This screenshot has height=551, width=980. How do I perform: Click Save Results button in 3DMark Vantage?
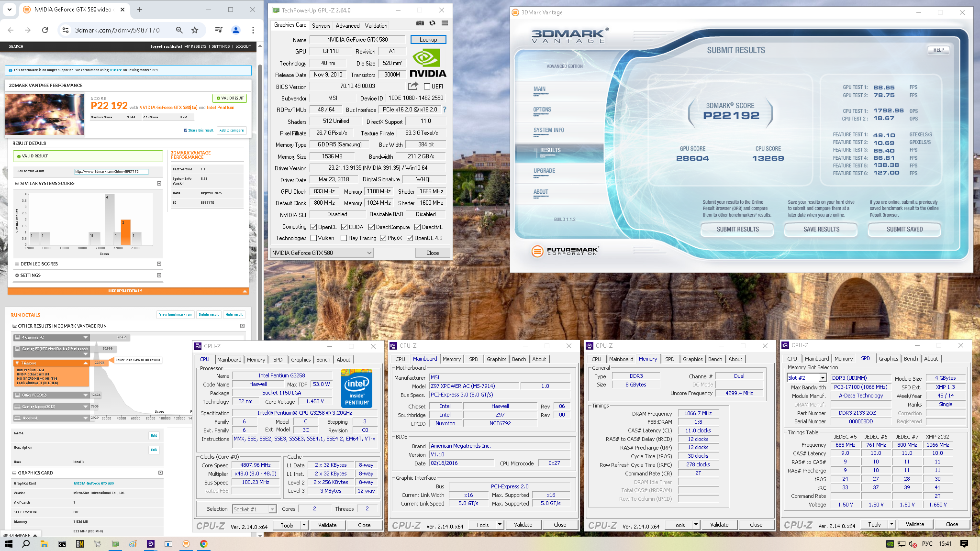click(821, 230)
